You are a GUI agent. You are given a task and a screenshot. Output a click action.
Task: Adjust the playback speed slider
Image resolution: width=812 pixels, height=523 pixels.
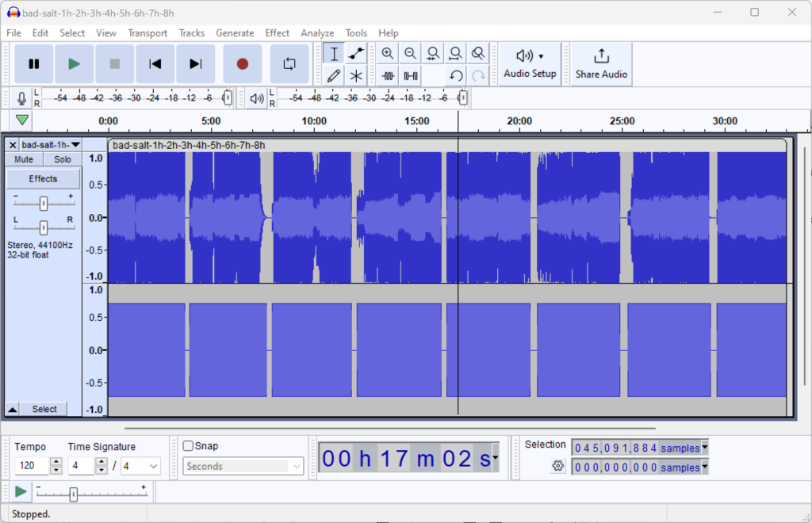(72, 492)
